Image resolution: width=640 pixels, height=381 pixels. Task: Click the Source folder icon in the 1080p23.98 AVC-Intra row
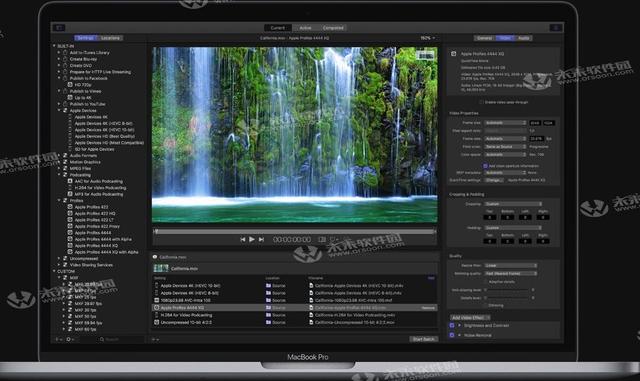(x=269, y=300)
